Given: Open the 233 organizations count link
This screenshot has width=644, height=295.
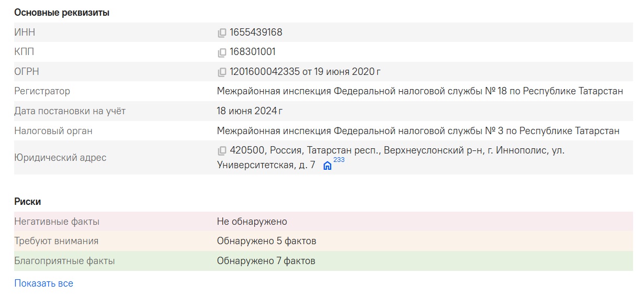Looking at the screenshot, I should (339, 160).
